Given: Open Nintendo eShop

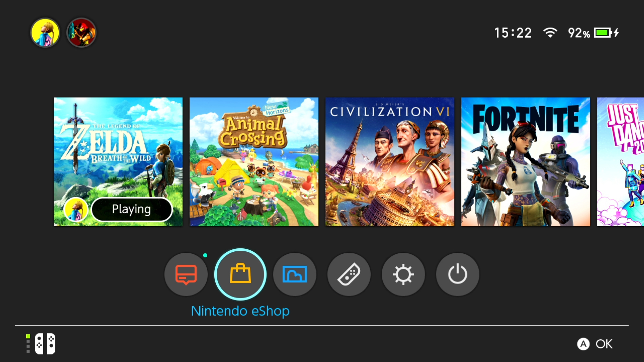Looking at the screenshot, I should coord(240,274).
